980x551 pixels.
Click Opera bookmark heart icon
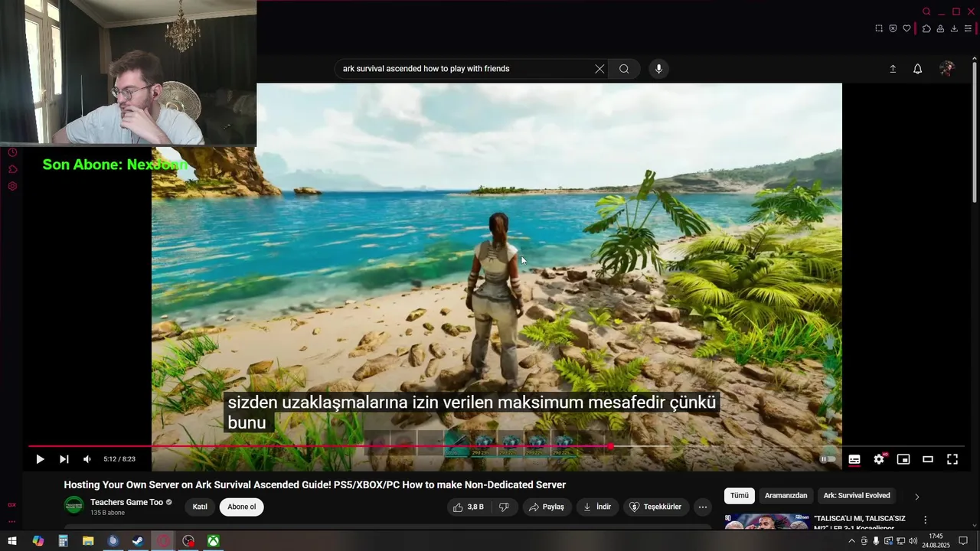[x=906, y=28]
